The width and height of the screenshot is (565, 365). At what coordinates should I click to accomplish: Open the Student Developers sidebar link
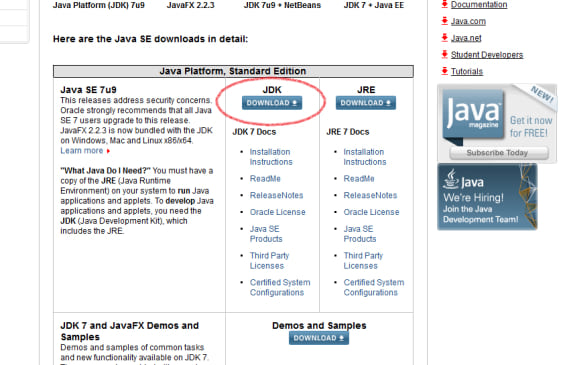click(487, 55)
